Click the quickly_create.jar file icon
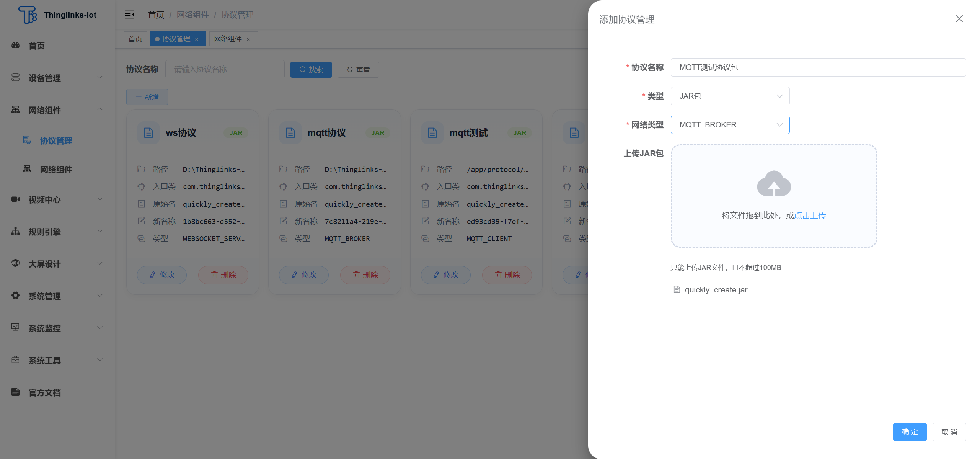 [x=677, y=290]
